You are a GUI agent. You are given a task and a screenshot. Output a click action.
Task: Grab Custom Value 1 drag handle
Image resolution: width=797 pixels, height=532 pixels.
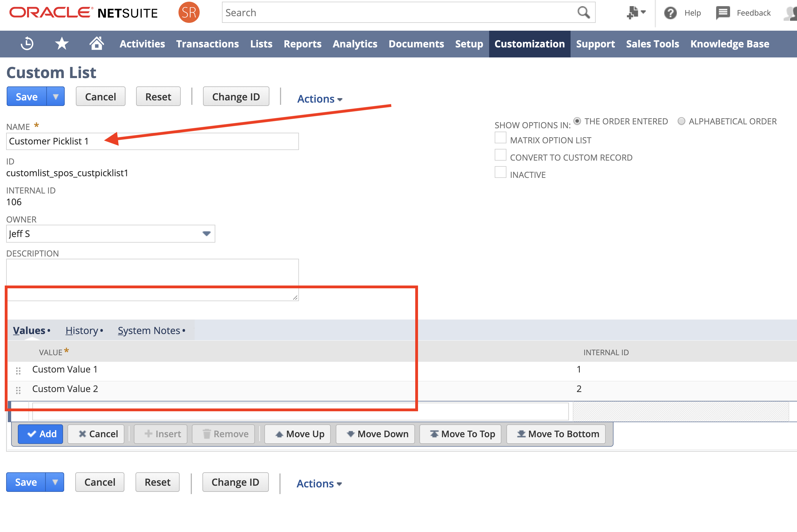18,371
